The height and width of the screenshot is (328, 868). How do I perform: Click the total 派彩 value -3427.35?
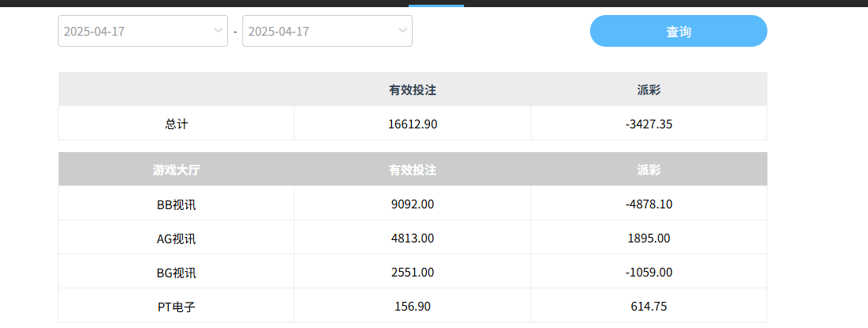[649, 124]
